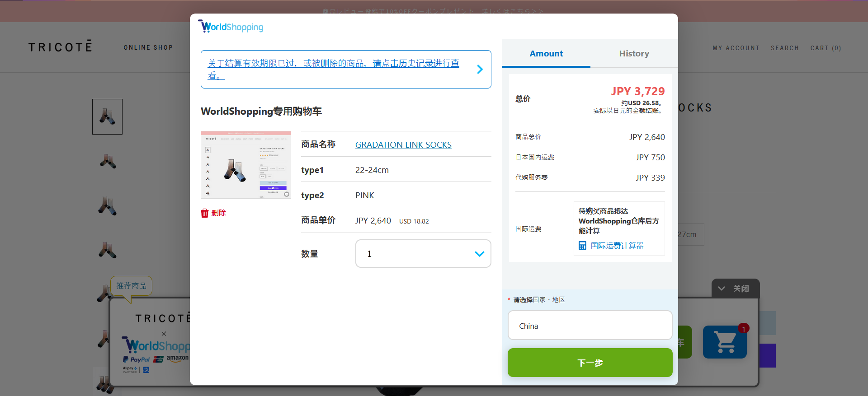Open the GRADATION LINK SOCKS product link
Screen dimensions: 868x396
(x=403, y=144)
